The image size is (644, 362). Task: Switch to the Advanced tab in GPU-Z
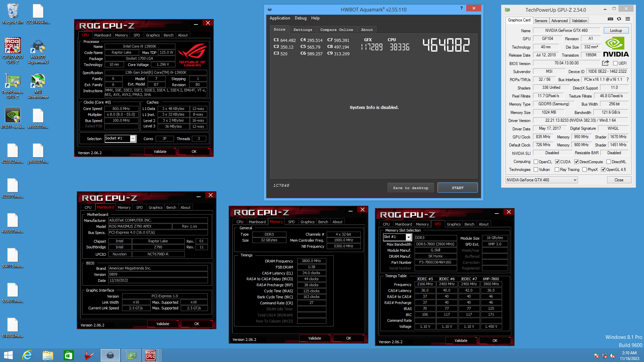coord(559,21)
